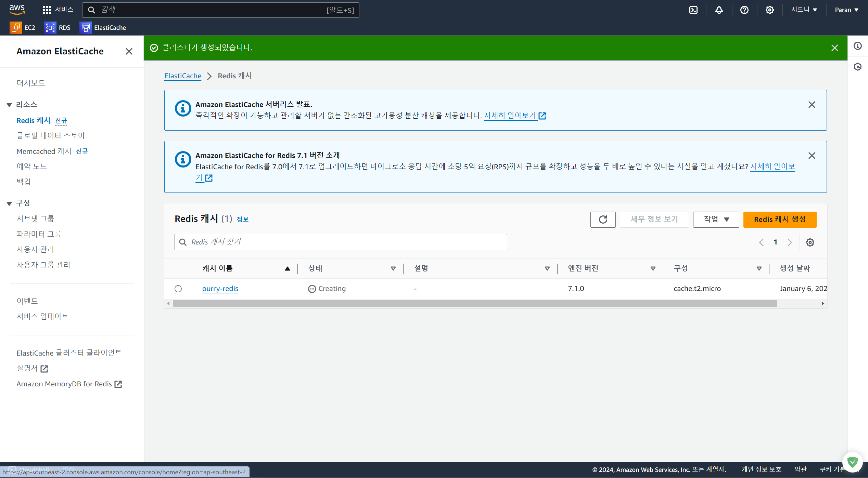The height and width of the screenshot is (478, 868).
Task: Focus the top AWS 검색 bar
Action: 220,10
